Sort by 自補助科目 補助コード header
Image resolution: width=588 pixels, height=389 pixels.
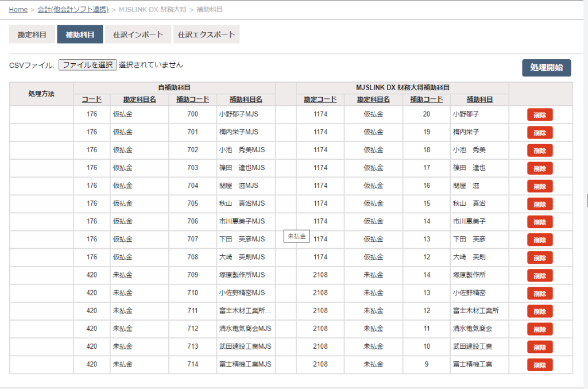coord(193,99)
